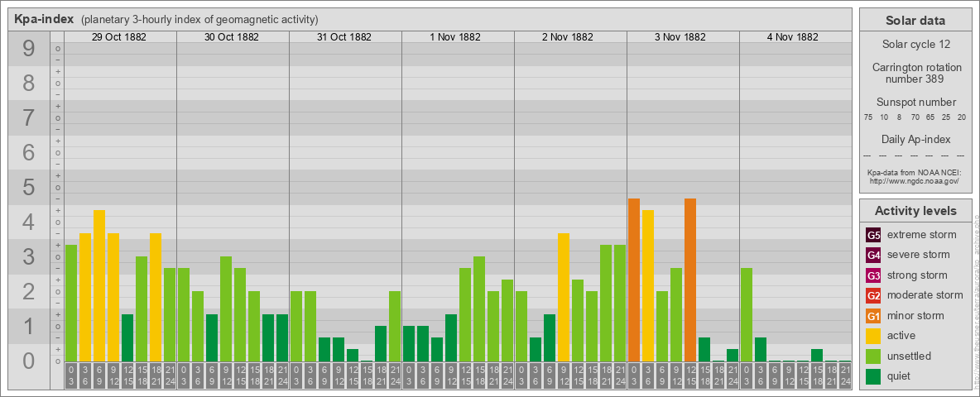Click the Kp scale number 3
This screenshot has width=980, height=397.
28,256
